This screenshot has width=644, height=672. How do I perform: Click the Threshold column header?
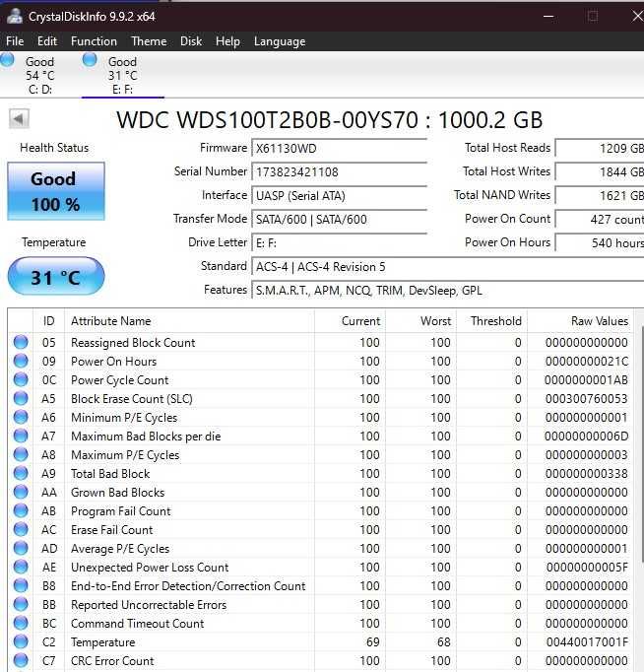[x=491, y=321]
